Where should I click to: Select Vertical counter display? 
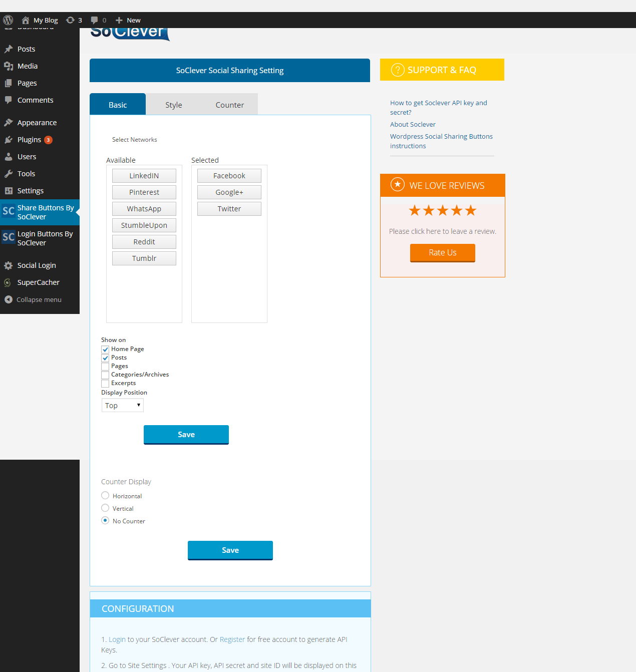pyautogui.click(x=105, y=508)
